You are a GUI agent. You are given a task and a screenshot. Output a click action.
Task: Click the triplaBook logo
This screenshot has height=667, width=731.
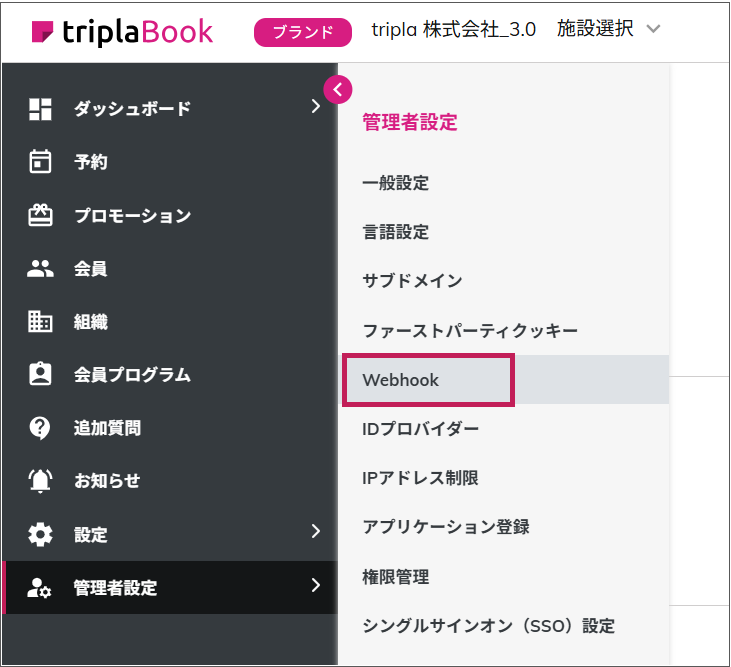coord(123,31)
